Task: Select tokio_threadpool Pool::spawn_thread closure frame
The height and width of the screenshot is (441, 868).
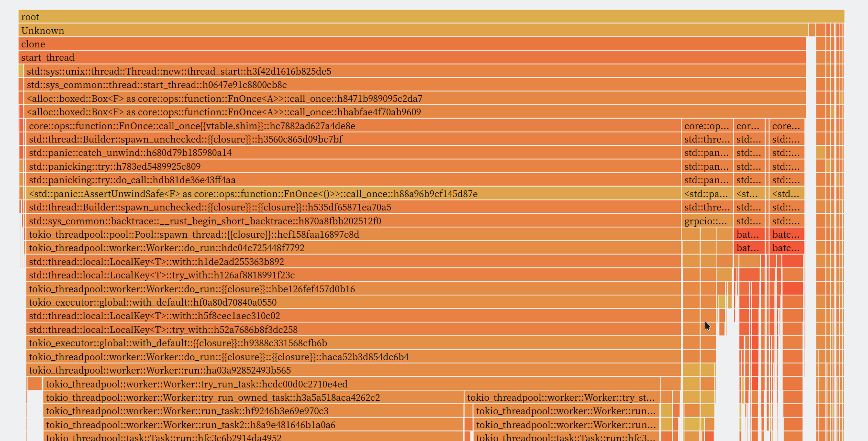Action: point(354,234)
